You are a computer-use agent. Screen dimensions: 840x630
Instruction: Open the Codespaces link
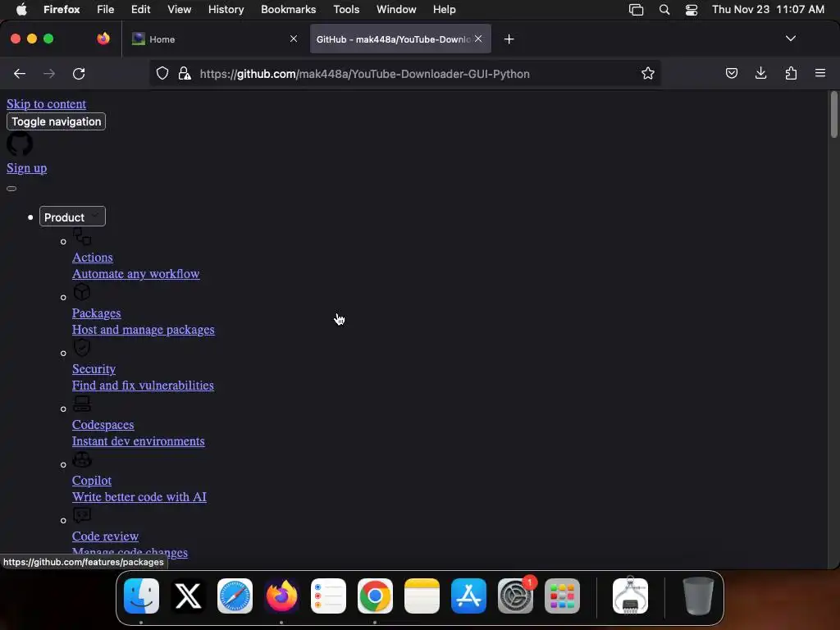pos(103,424)
